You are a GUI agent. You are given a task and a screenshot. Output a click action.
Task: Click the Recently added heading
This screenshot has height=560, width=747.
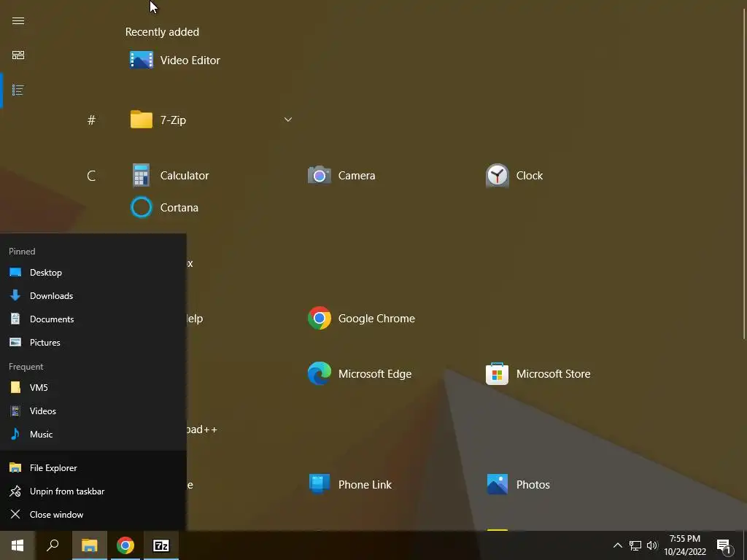pos(162,32)
